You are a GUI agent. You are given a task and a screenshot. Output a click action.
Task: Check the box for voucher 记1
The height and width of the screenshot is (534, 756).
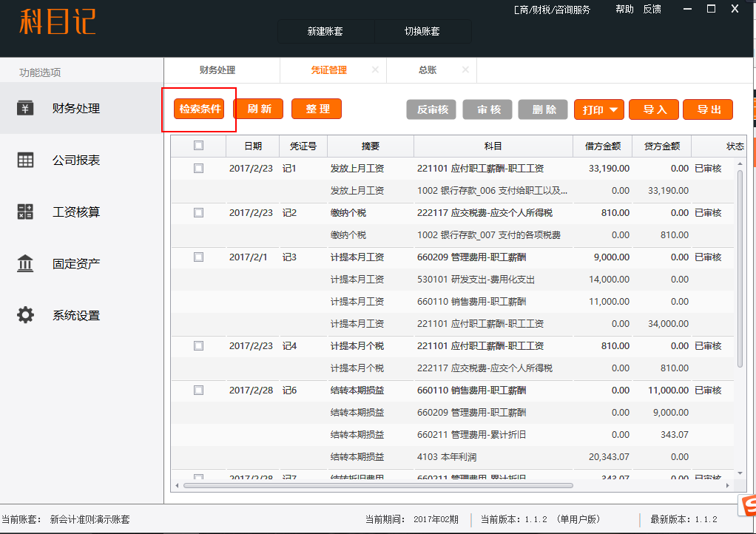(x=198, y=169)
